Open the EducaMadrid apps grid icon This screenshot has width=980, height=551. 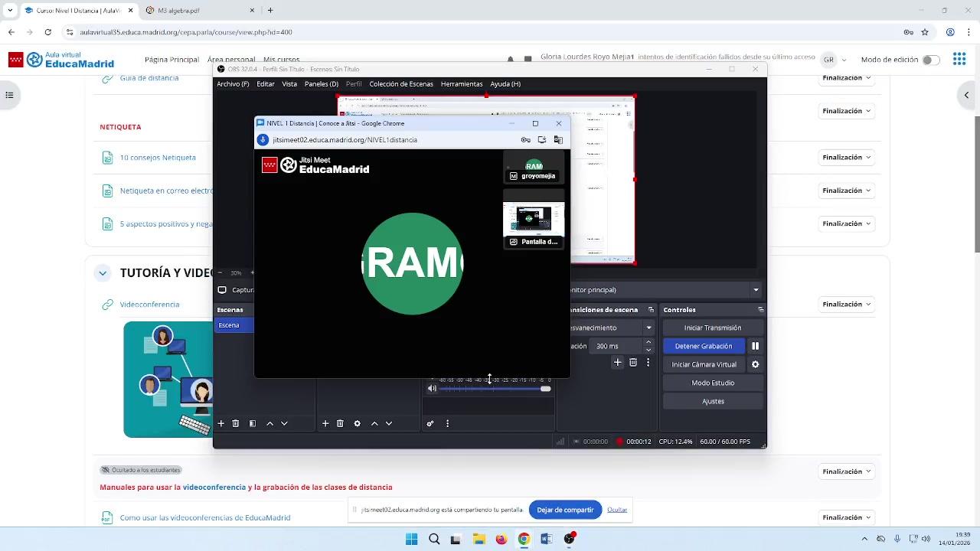959,60
